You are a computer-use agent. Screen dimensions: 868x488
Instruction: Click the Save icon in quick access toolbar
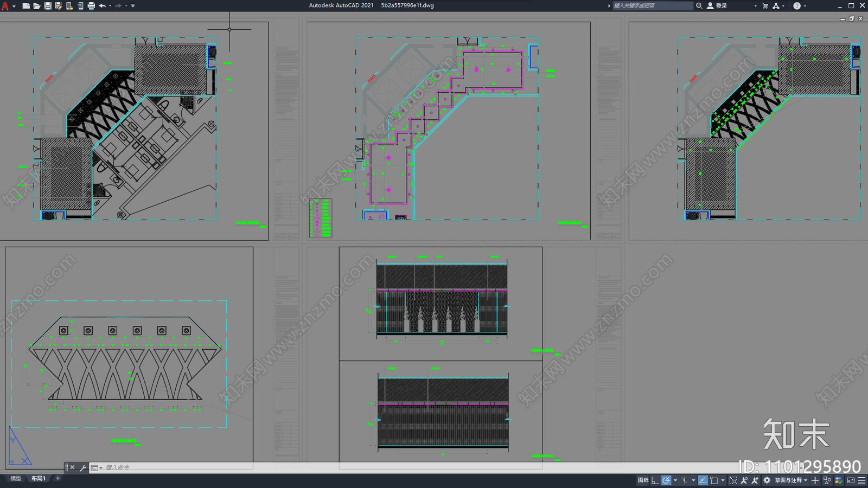[48, 5]
